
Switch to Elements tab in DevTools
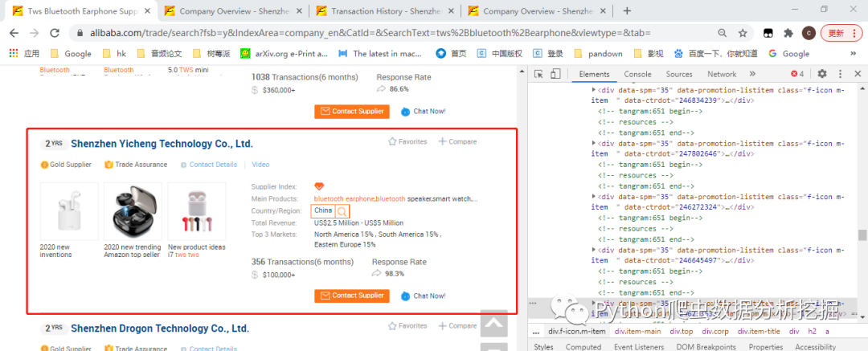(x=594, y=74)
